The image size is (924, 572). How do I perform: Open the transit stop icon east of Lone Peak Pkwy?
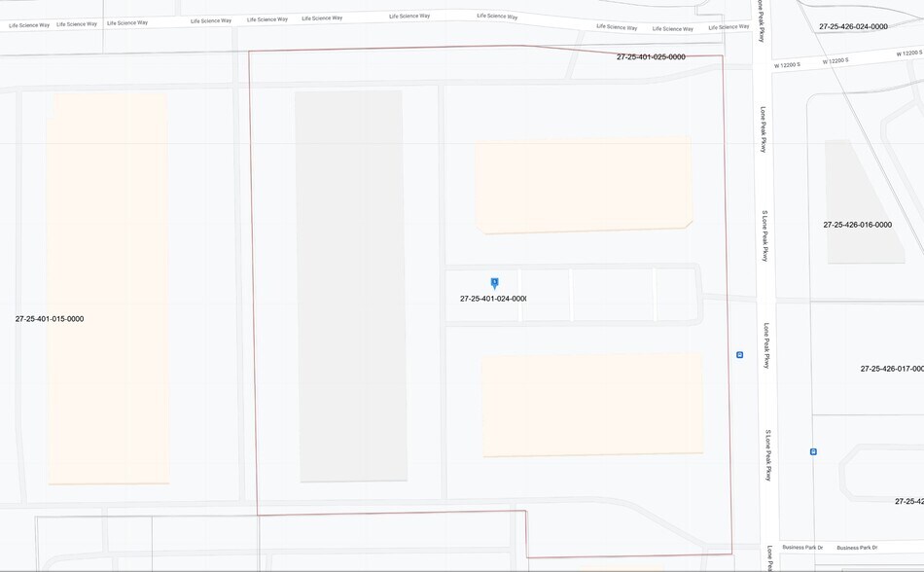tap(813, 451)
